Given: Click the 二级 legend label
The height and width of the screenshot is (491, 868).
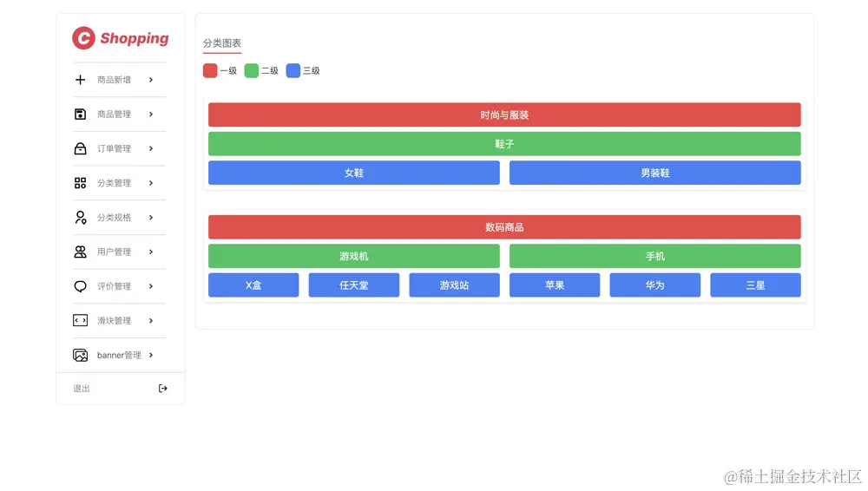Looking at the screenshot, I should click(270, 71).
